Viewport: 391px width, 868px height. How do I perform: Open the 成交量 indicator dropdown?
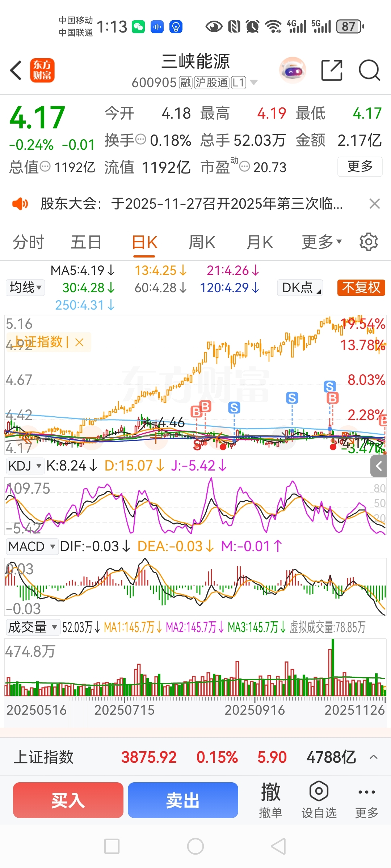(33, 627)
